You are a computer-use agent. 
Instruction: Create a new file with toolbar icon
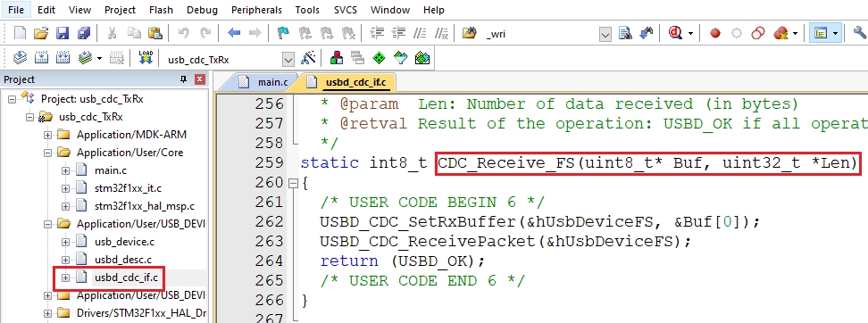(20, 33)
